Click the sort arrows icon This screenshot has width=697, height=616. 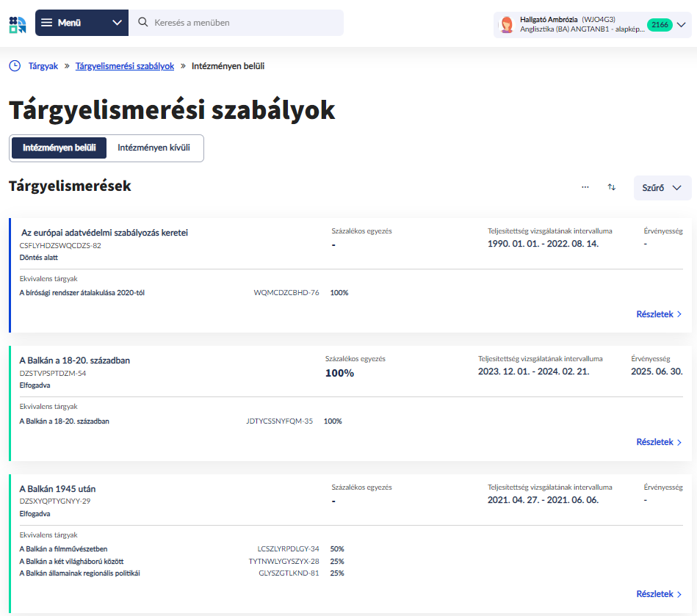pyautogui.click(x=611, y=187)
